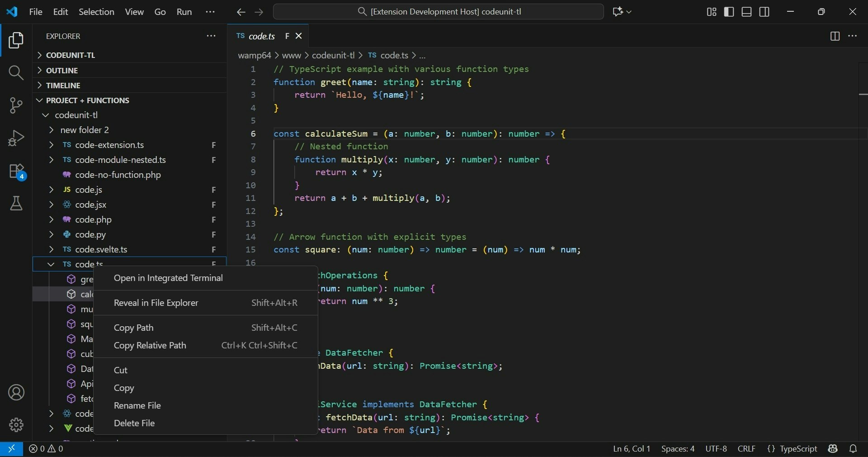Image resolution: width=868 pixels, height=457 pixels.
Task: Open the Testing panel icon
Action: coord(16,204)
